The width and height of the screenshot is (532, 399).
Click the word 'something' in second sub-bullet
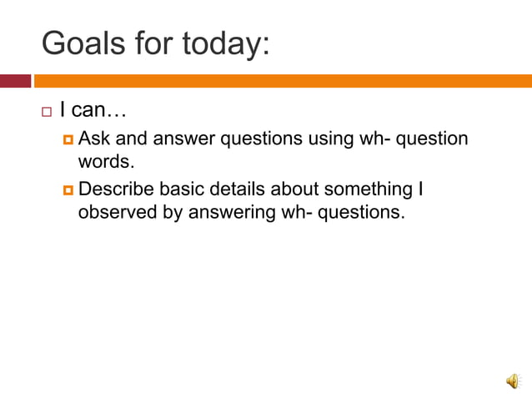point(368,189)
